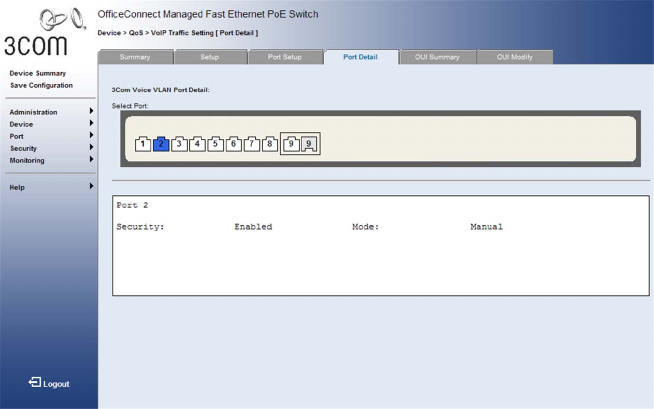654x409 pixels.
Task: Switch to the Port Setup tab
Action: 284,57
